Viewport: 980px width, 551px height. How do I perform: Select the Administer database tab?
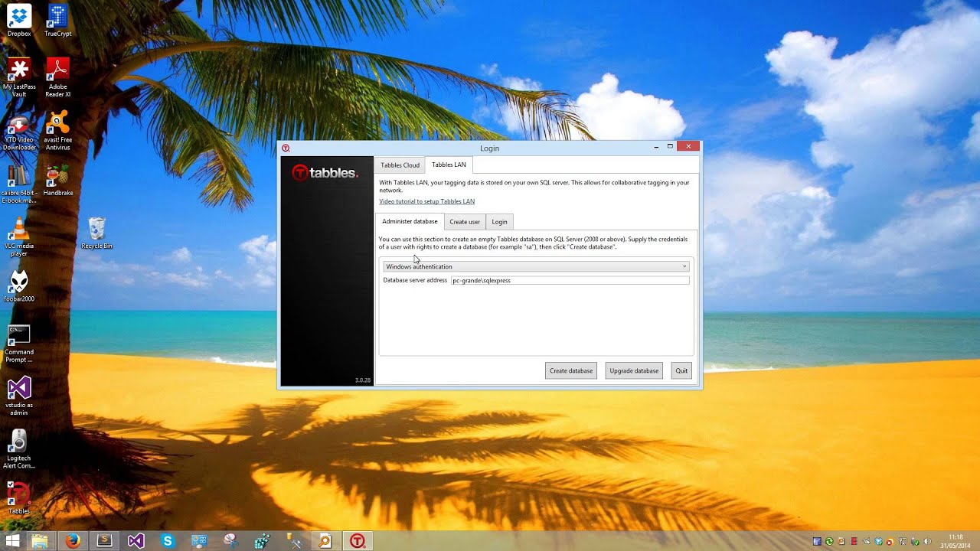click(x=410, y=221)
